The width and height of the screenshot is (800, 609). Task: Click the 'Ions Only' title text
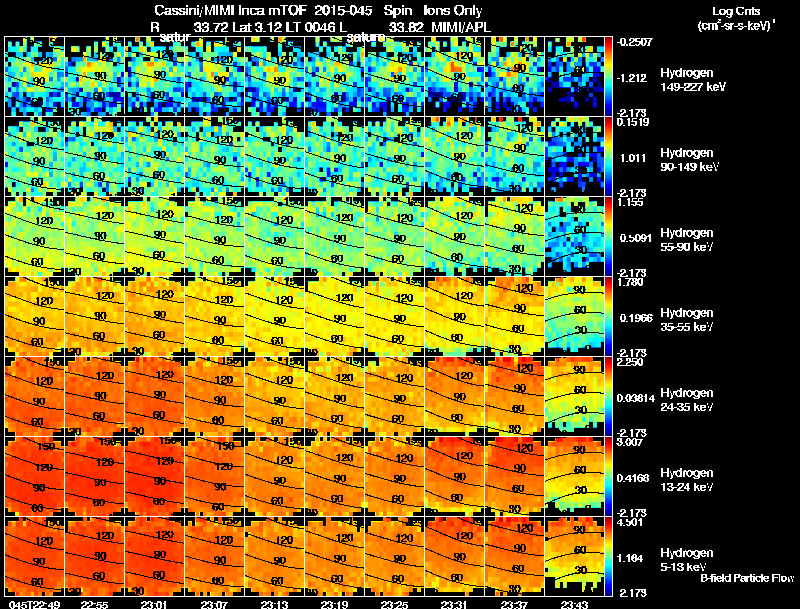pyautogui.click(x=452, y=10)
